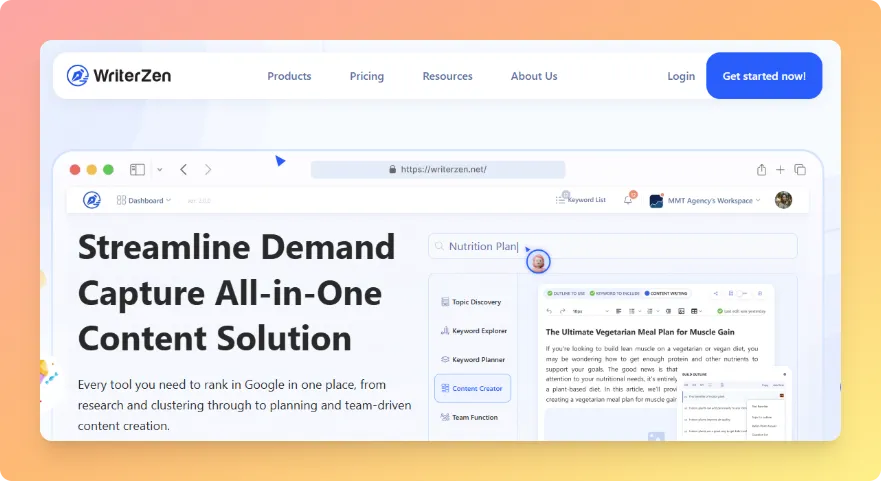
Task: Open the font size dropdown in the editor
Action: [x=590, y=311]
